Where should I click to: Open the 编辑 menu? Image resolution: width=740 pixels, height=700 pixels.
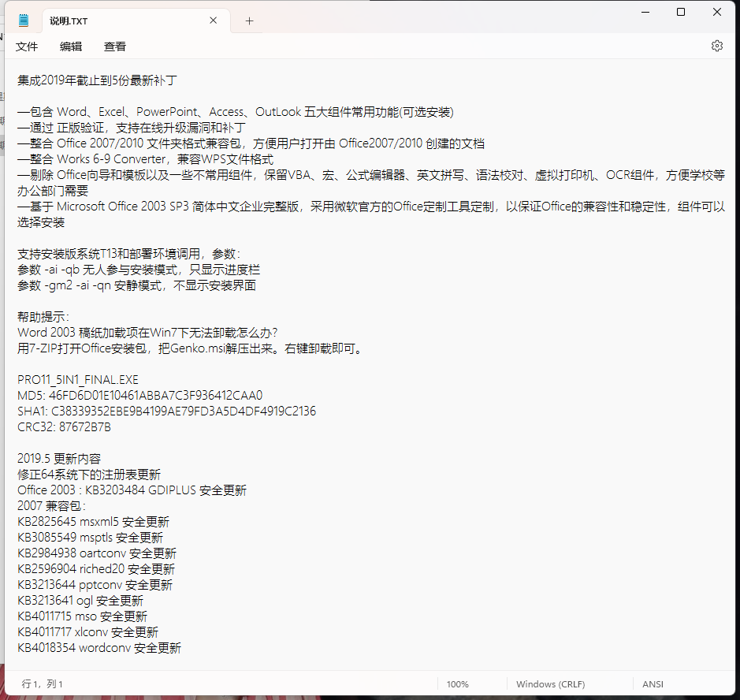[x=70, y=47]
